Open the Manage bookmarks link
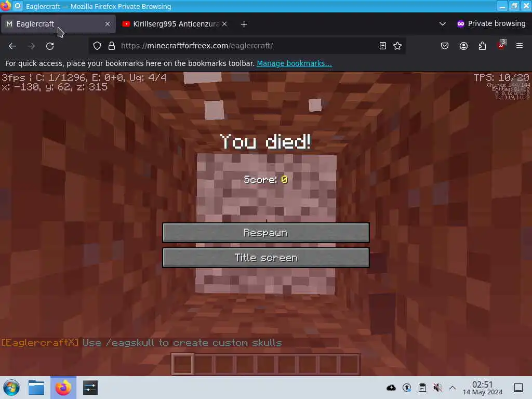 click(x=294, y=63)
